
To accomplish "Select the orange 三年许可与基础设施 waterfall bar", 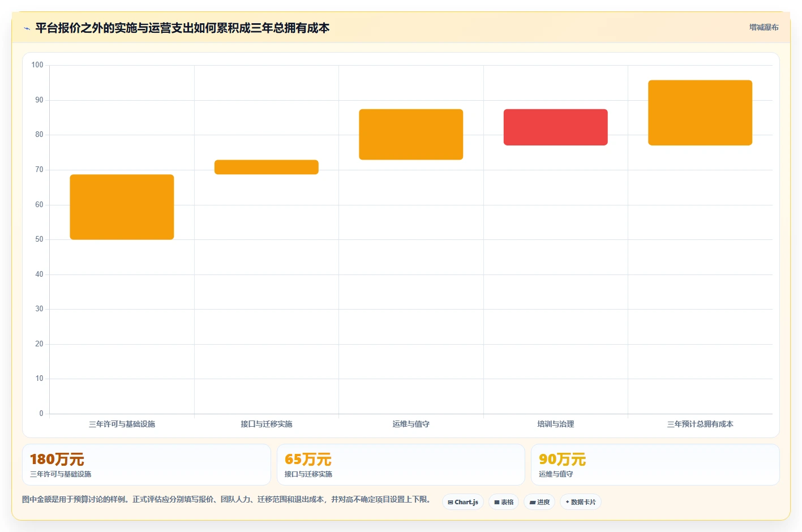I will click(122, 207).
